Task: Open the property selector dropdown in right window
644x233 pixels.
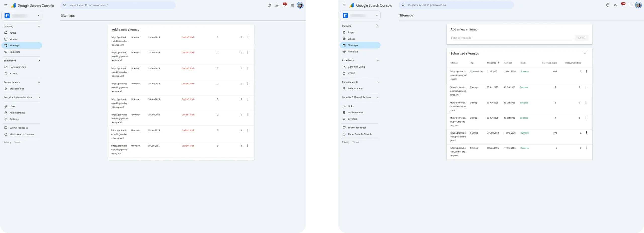Action: click(x=360, y=16)
